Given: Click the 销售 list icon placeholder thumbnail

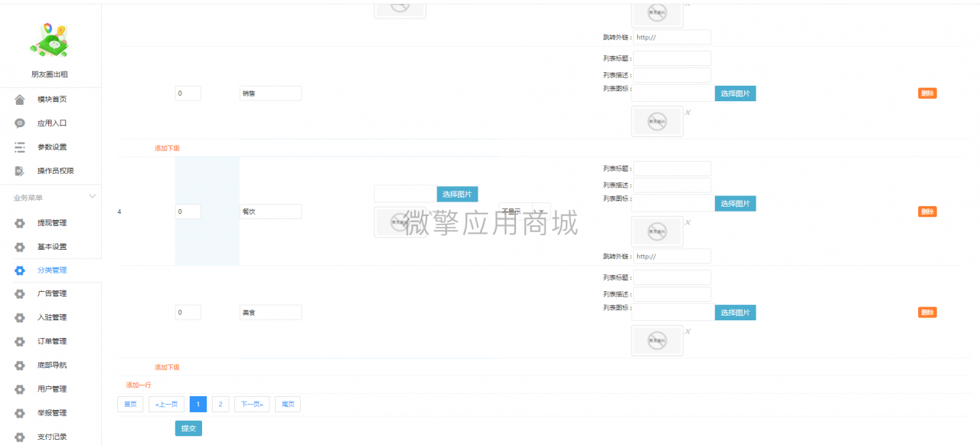Looking at the screenshot, I should (657, 121).
